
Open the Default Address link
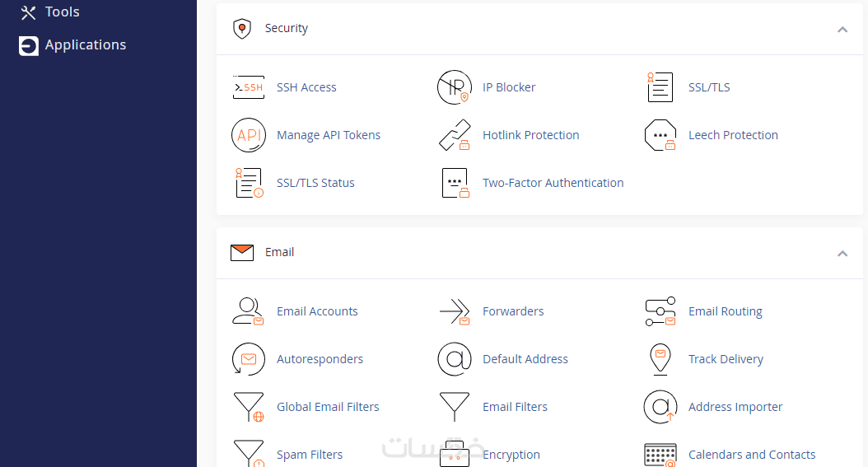click(x=525, y=359)
